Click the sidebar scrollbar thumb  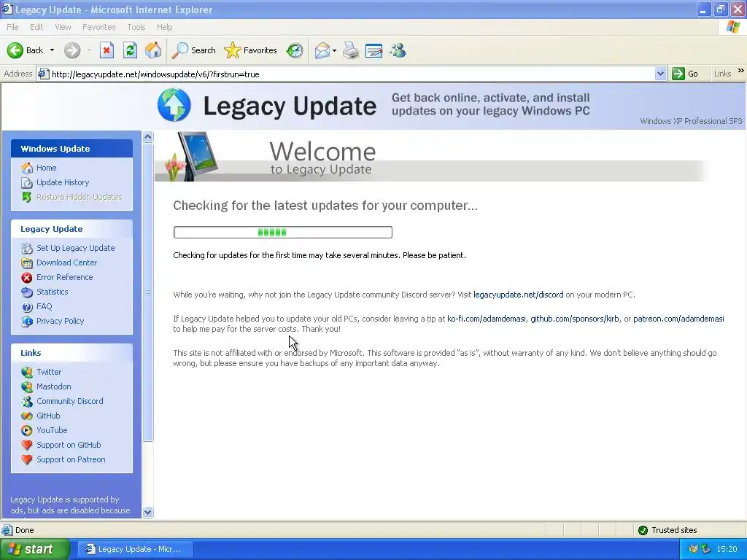tap(147, 292)
